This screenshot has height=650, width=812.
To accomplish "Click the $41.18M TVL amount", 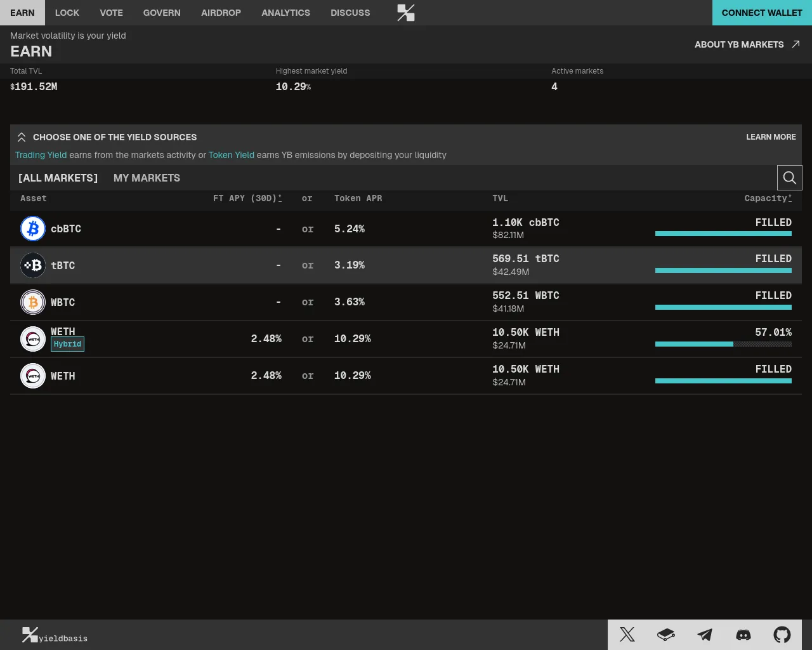I will pyautogui.click(x=508, y=308).
